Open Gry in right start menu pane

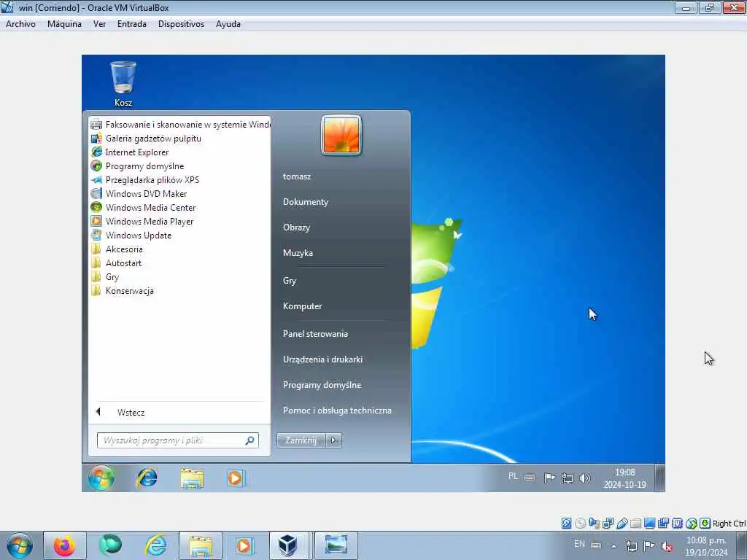(x=290, y=281)
